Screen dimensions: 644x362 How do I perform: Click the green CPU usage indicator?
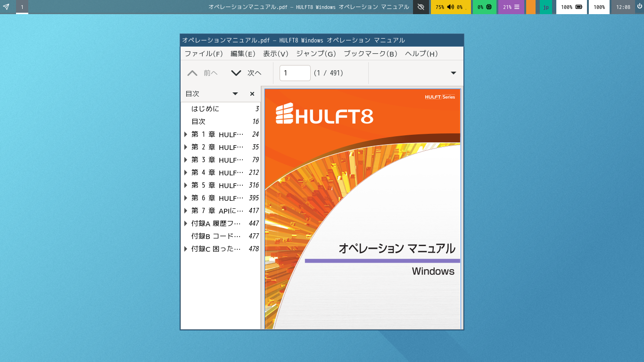485,7
